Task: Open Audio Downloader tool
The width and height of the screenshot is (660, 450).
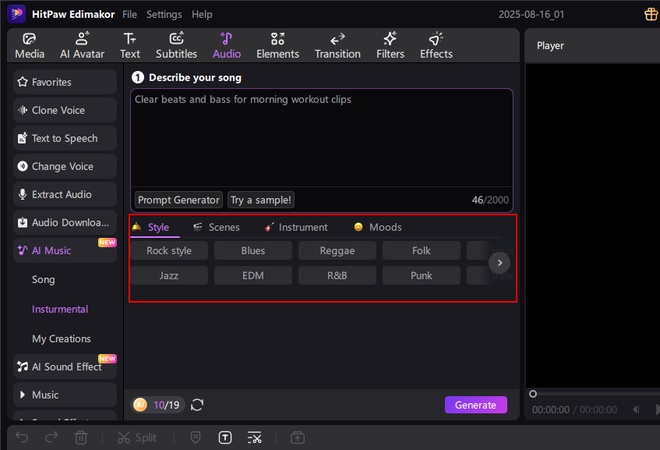Action: click(65, 223)
